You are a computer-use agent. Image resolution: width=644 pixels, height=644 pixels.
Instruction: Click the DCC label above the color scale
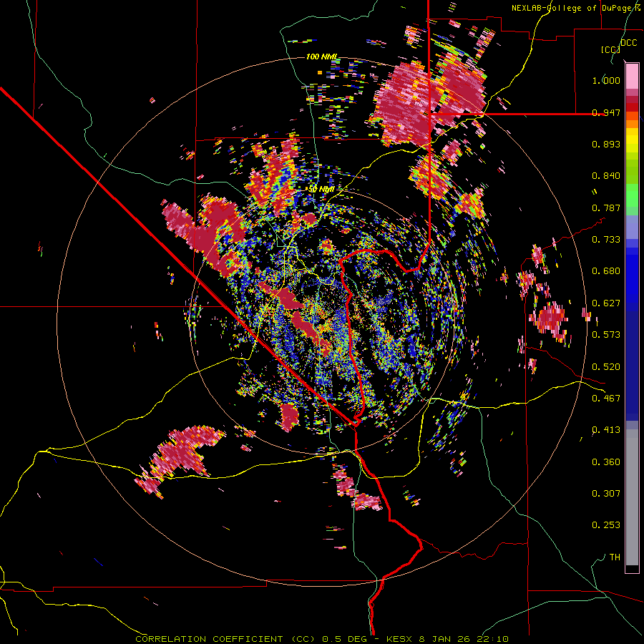628,43
